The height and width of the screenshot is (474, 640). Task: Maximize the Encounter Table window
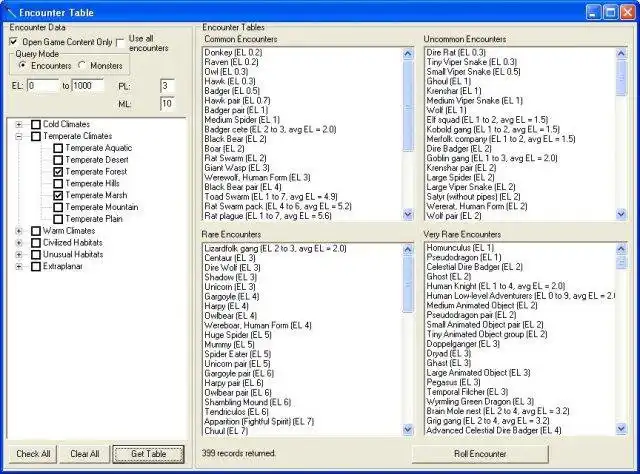click(x=611, y=12)
